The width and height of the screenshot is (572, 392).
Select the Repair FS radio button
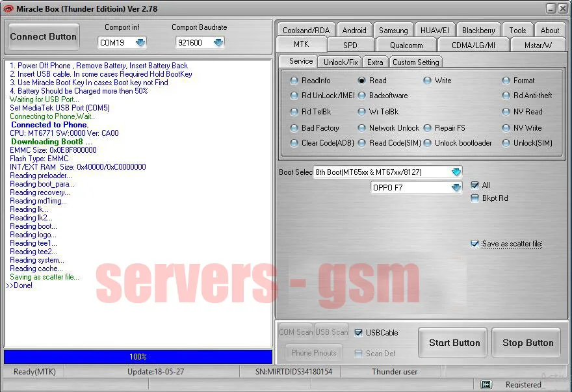(x=427, y=128)
